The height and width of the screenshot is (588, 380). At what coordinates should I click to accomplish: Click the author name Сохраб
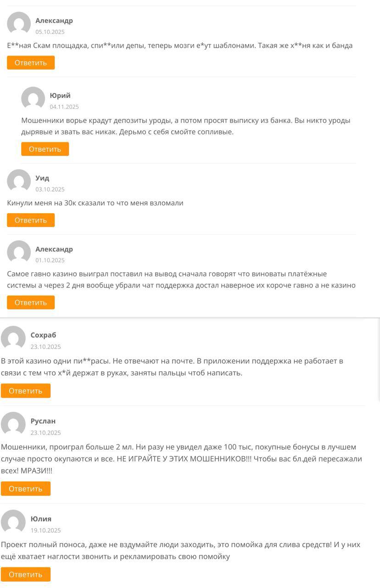43,335
